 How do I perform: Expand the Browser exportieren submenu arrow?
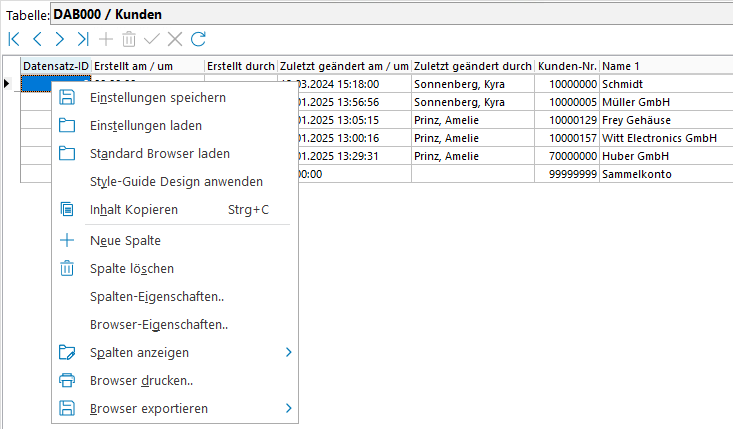[288, 409]
